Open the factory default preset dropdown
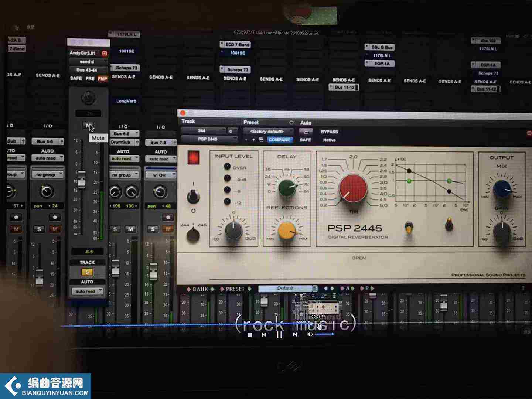Viewport: 532px width, 399px height. click(x=268, y=131)
